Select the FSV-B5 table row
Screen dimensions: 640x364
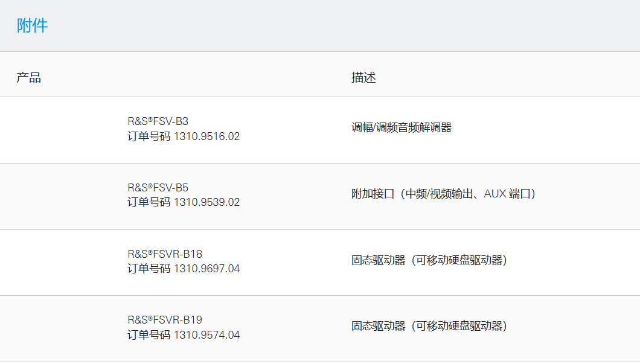(x=320, y=195)
